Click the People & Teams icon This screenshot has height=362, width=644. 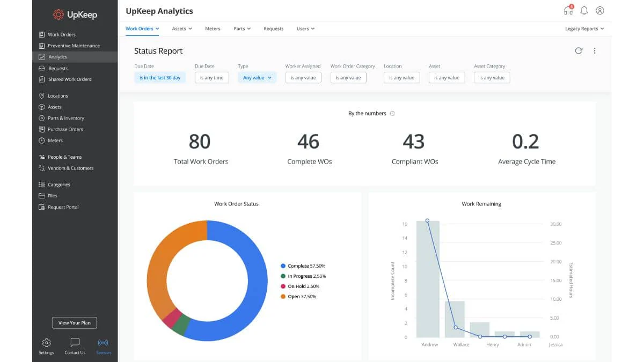pos(42,157)
